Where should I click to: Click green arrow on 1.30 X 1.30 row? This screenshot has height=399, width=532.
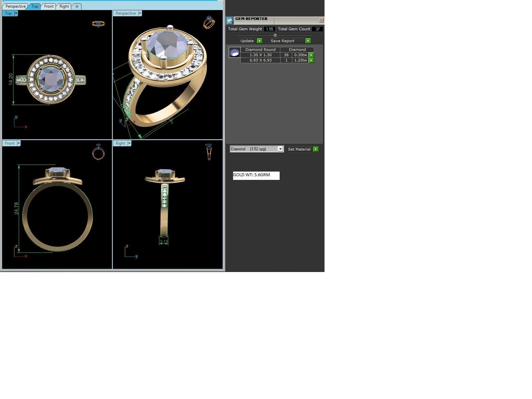[x=311, y=55]
